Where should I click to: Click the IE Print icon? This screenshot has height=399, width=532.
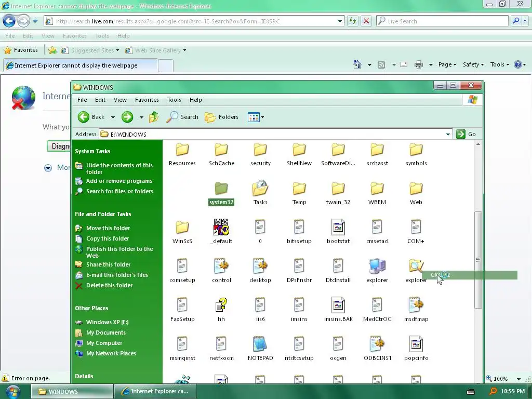coord(419,64)
